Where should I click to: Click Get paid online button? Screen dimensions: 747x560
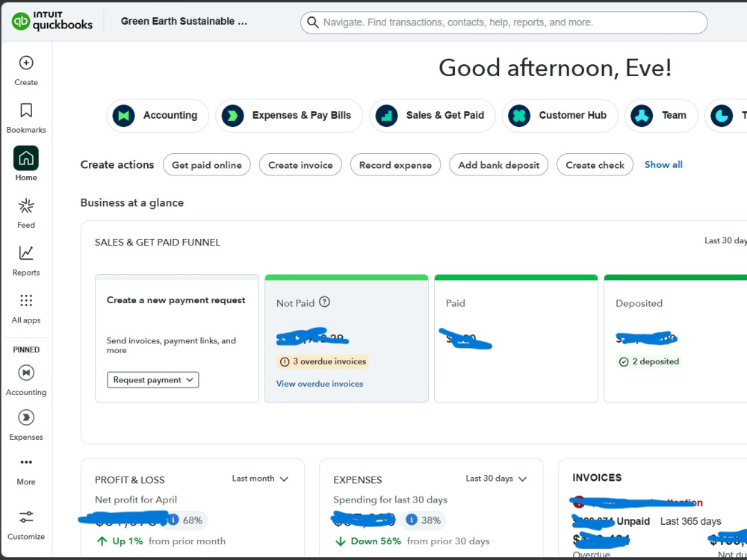click(207, 165)
